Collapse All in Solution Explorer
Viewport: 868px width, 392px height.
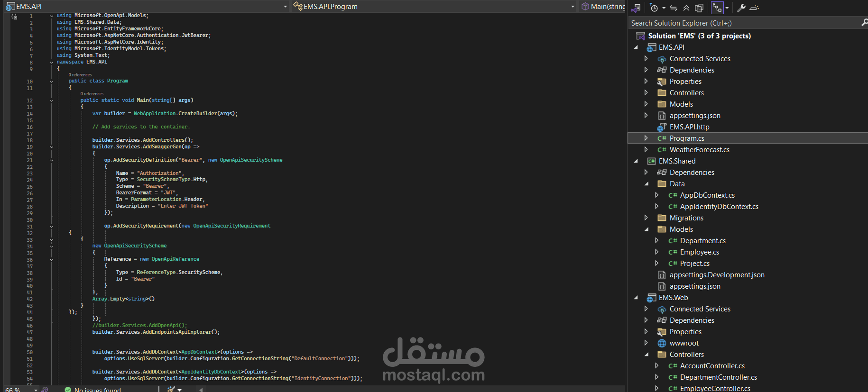tap(686, 8)
